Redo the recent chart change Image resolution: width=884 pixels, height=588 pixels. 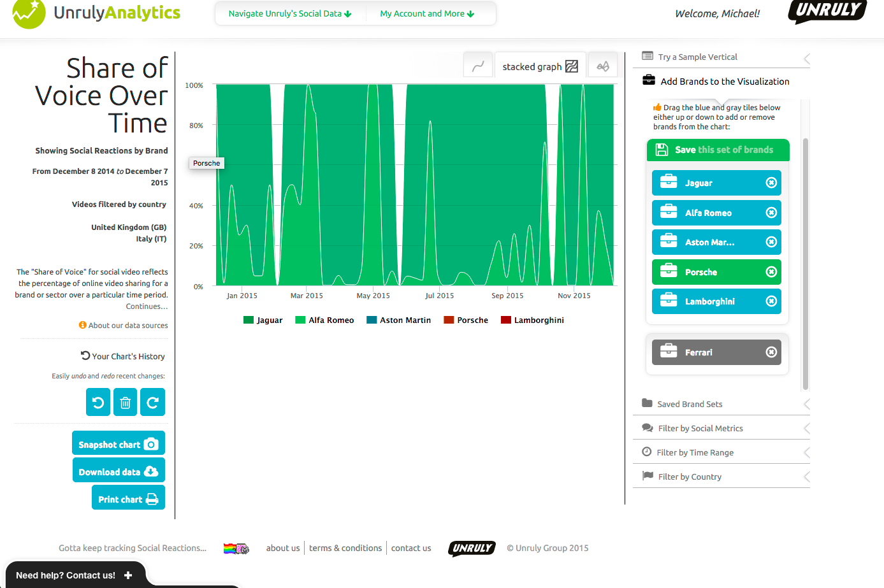[152, 402]
